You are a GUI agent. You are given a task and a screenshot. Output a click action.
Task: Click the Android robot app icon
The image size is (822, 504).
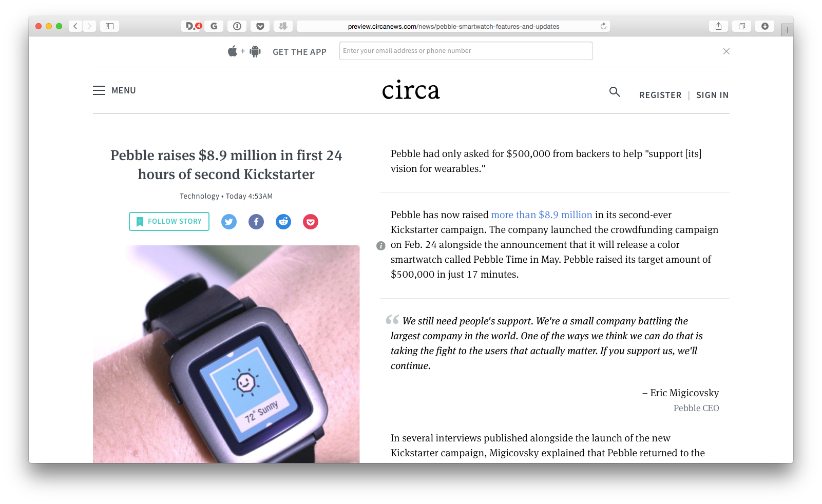coord(255,51)
